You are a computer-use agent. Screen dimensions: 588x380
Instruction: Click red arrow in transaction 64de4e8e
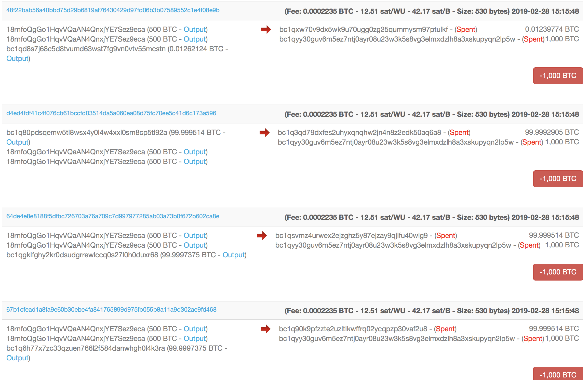coord(262,235)
